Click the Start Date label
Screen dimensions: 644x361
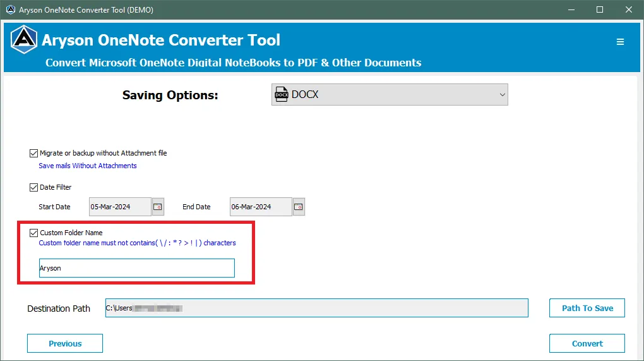54,207
